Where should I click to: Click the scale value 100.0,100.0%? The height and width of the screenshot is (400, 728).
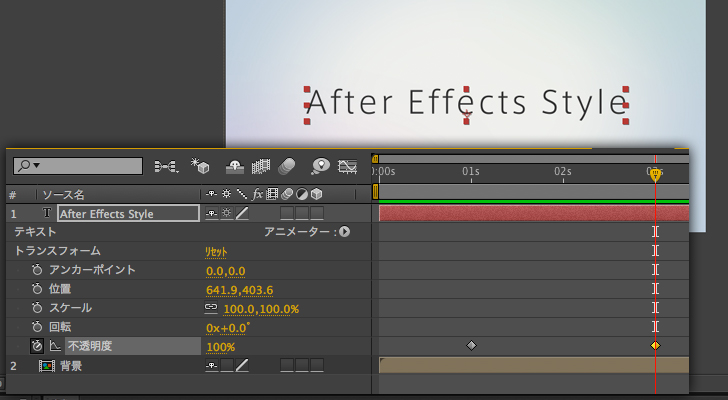point(261,309)
